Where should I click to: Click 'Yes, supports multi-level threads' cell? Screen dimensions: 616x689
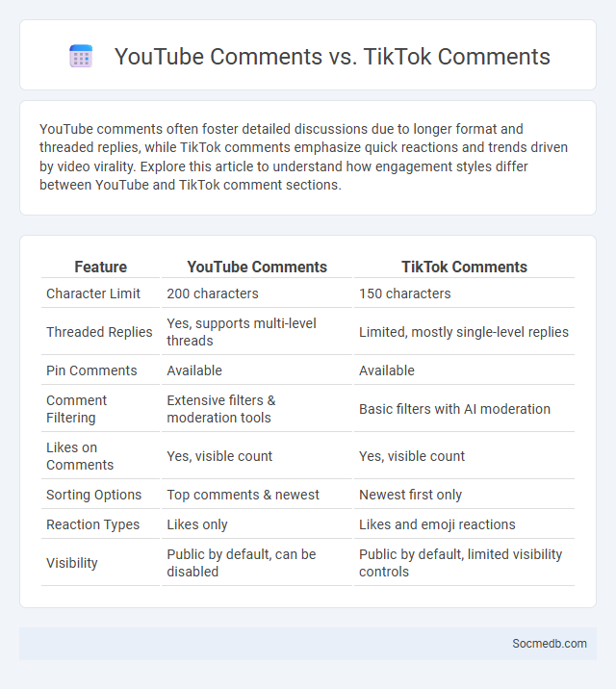(242, 332)
